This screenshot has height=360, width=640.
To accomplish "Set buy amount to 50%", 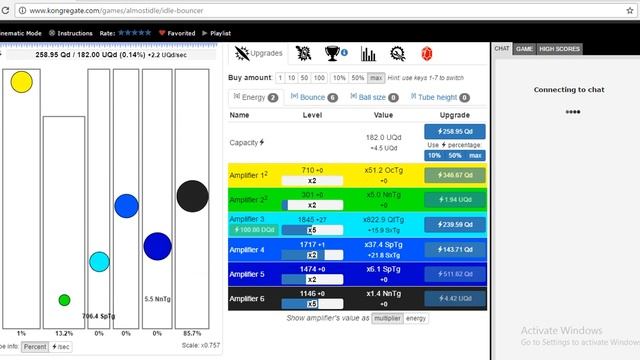I will (358, 78).
